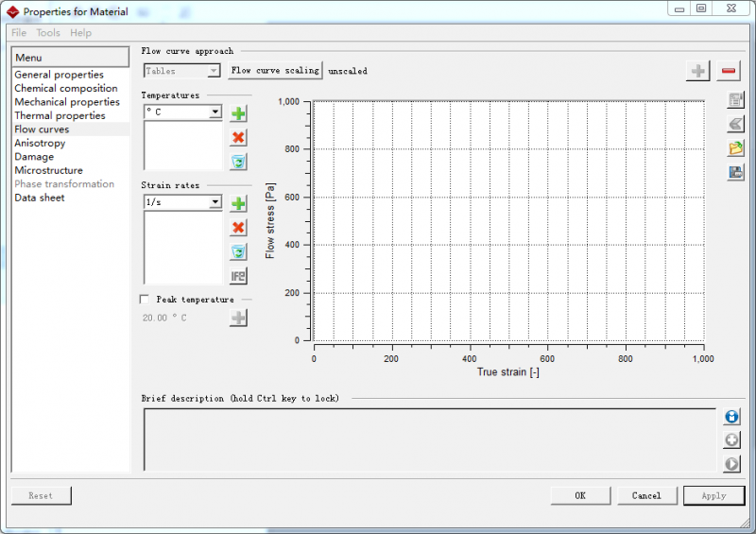Click red diamond application icon in title bar
The height and width of the screenshot is (534, 756).
coord(12,12)
